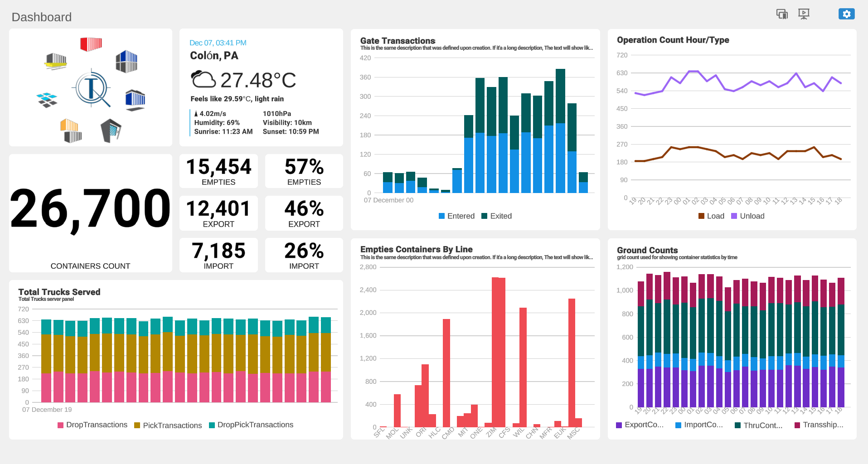The width and height of the screenshot is (868, 464).
Task: Click the 12,401 Export tile
Action: pos(218,213)
